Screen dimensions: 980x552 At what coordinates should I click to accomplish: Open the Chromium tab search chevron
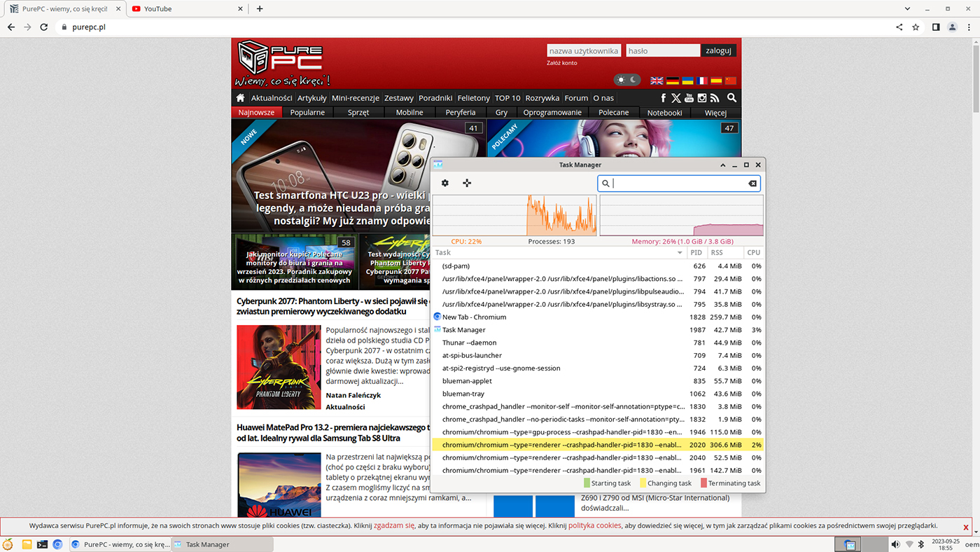pyautogui.click(x=907, y=9)
